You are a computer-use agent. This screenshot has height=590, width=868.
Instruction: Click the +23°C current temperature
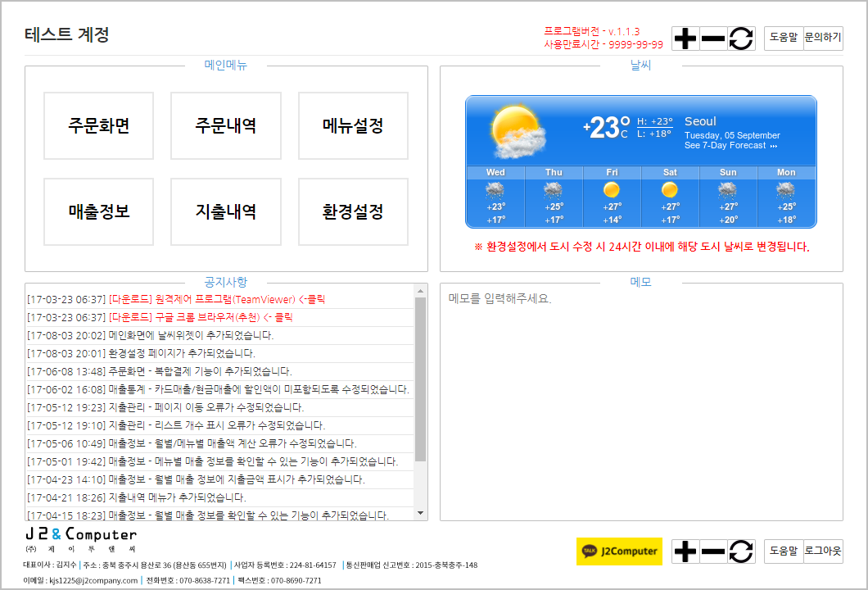click(606, 127)
